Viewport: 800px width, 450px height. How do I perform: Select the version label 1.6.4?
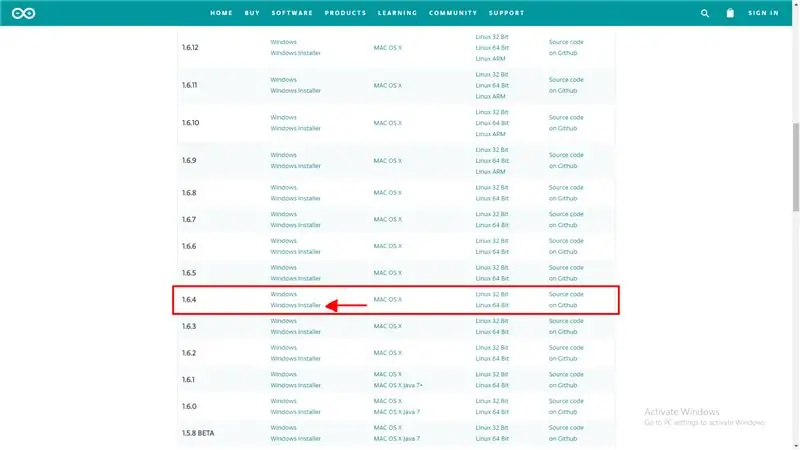coord(189,299)
